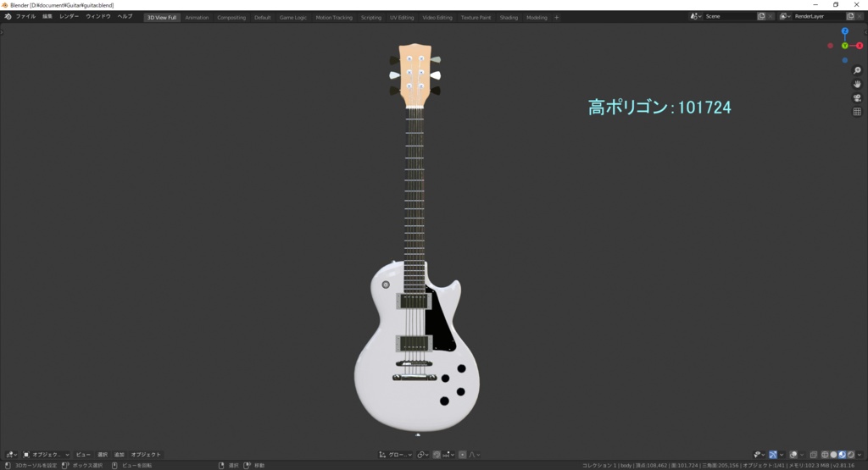The height and width of the screenshot is (470, 868).
Task: Open the overlays options dropdown arrow
Action: coord(802,455)
